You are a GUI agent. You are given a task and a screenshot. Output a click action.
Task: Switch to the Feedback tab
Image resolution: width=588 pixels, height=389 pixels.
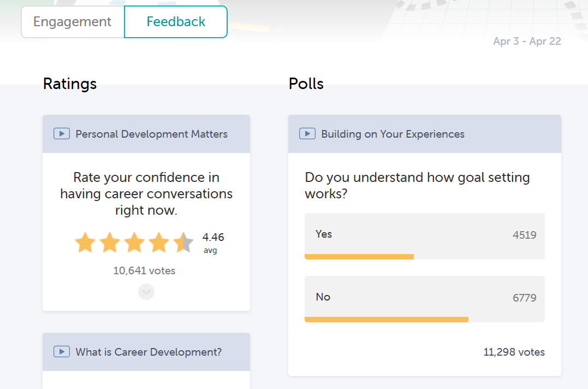point(176,21)
